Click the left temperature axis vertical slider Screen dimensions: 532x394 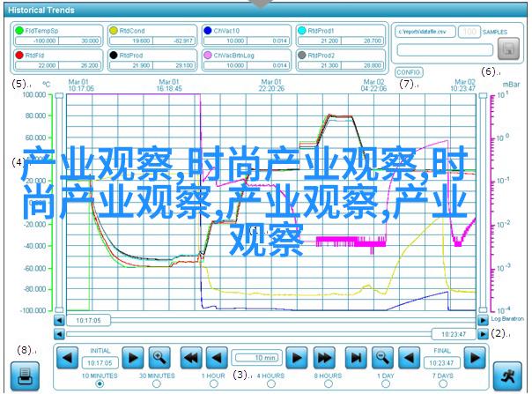click(x=59, y=203)
